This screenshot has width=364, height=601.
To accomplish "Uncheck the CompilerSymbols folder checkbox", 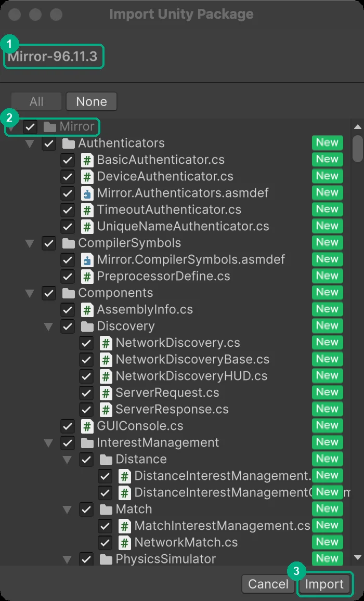I will tap(49, 243).
